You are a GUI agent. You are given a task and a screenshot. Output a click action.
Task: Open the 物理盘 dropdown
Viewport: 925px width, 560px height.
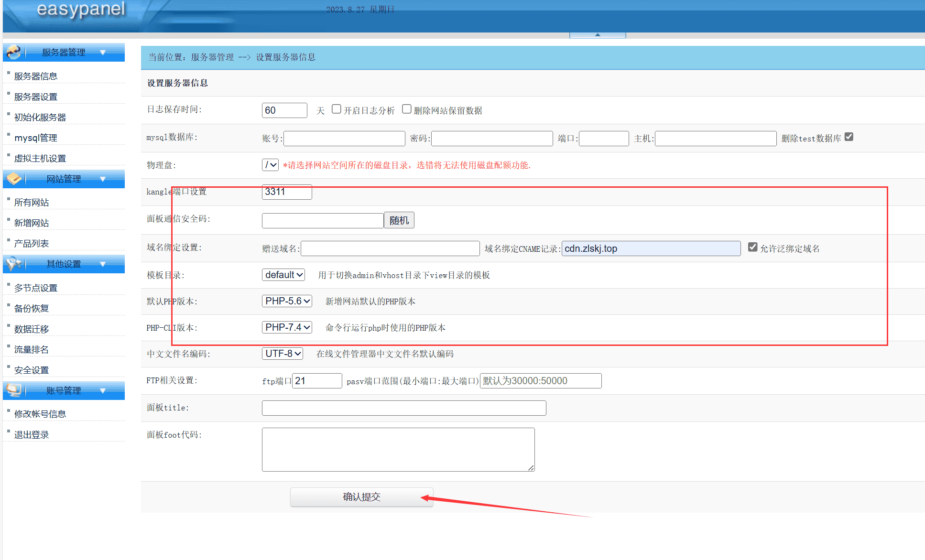click(270, 165)
